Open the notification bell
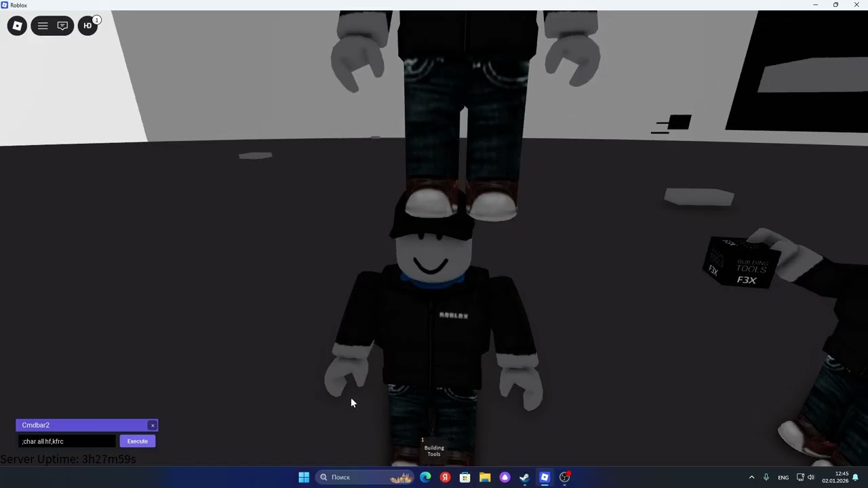This screenshot has width=868, height=488. coord(856,477)
